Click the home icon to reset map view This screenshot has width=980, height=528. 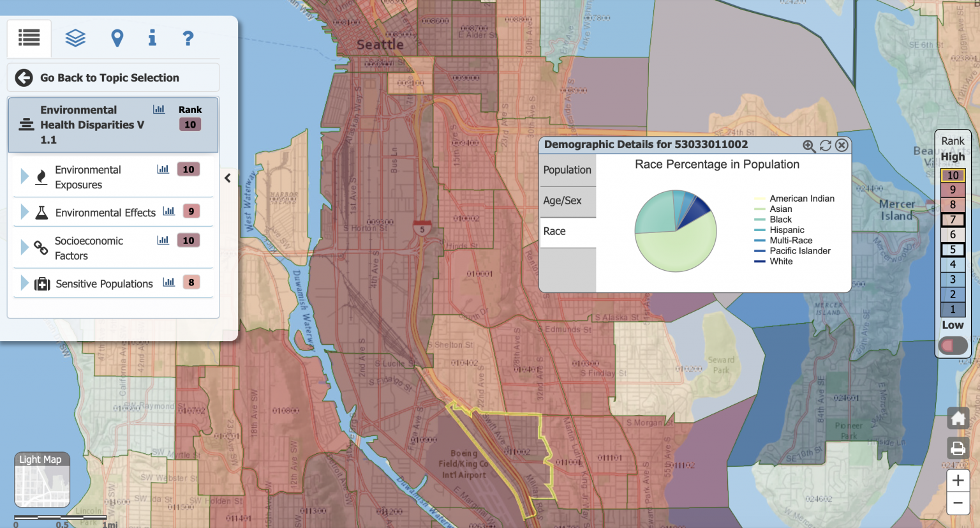[x=958, y=418]
